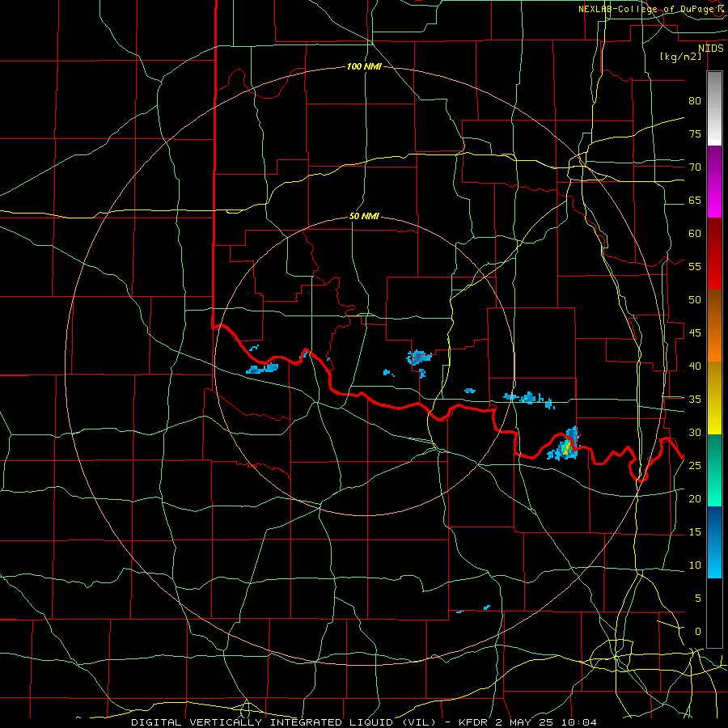
Task: Pick the red segment of the color bar
Action: pyautogui.click(x=714, y=254)
